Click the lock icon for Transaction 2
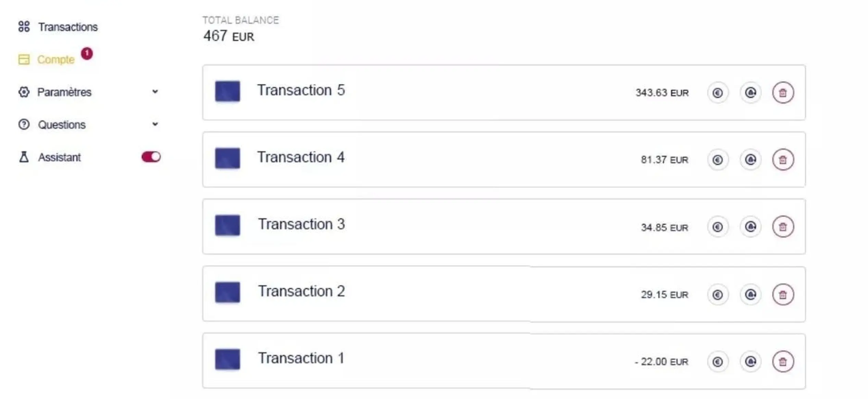868x399 pixels. point(750,294)
